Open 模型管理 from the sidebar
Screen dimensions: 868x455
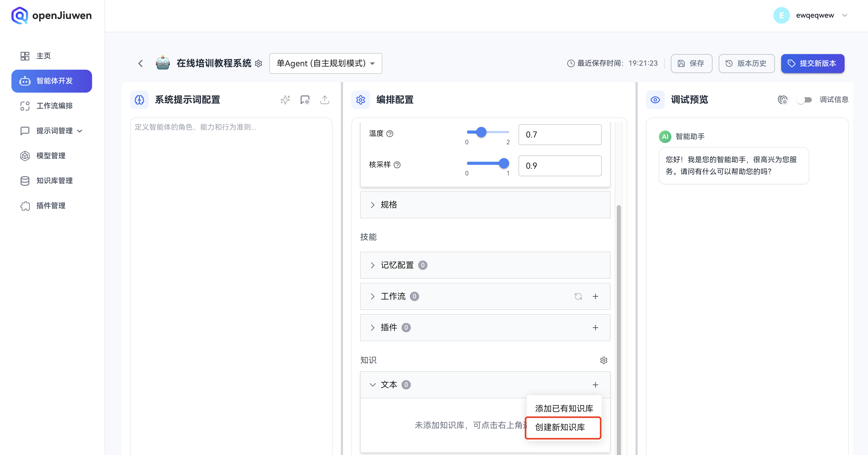[51, 155]
